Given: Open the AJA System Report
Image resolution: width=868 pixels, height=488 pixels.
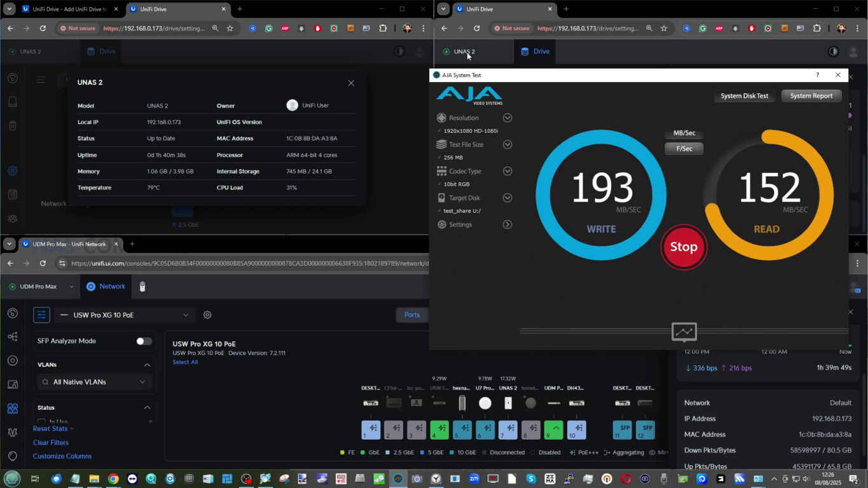Looking at the screenshot, I should tap(811, 96).
